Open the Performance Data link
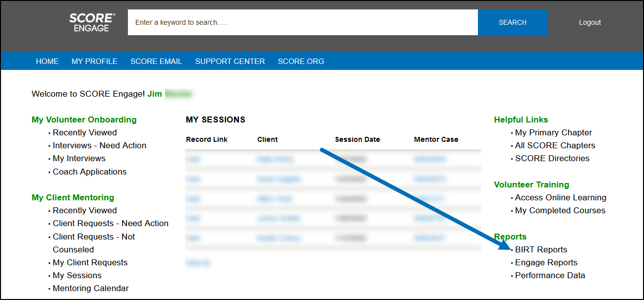 550,275
